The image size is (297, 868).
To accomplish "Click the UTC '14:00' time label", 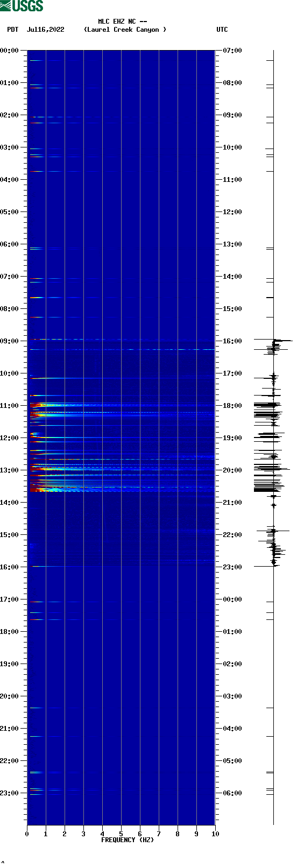I will 232,277.
